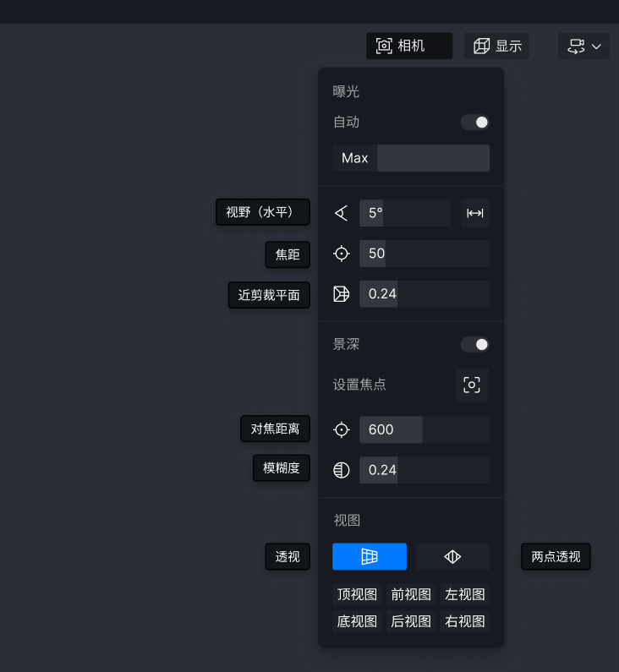Click the 600 focus distance slider
This screenshot has height=672, width=619.
click(x=425, y=429)
